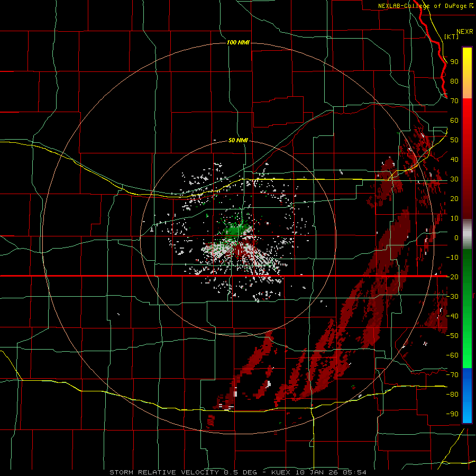Click the -10 value on velocity scale
Viewport: 476px width, 476px height.
click(x=452, y=258)
